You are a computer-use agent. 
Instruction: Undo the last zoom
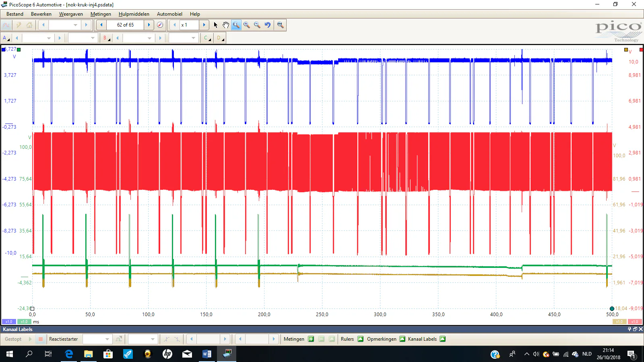click(x=268, y=25)
